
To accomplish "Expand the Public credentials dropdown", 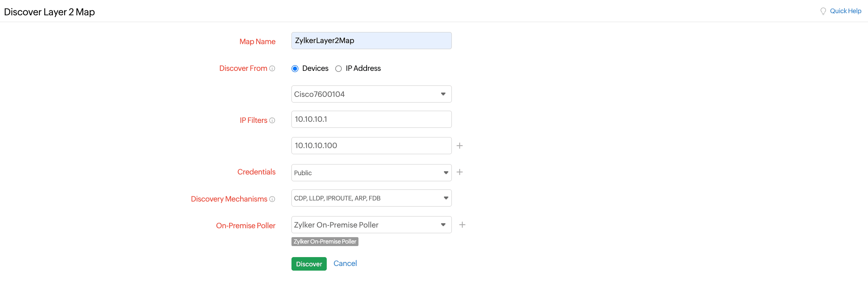I will (371, 173).
